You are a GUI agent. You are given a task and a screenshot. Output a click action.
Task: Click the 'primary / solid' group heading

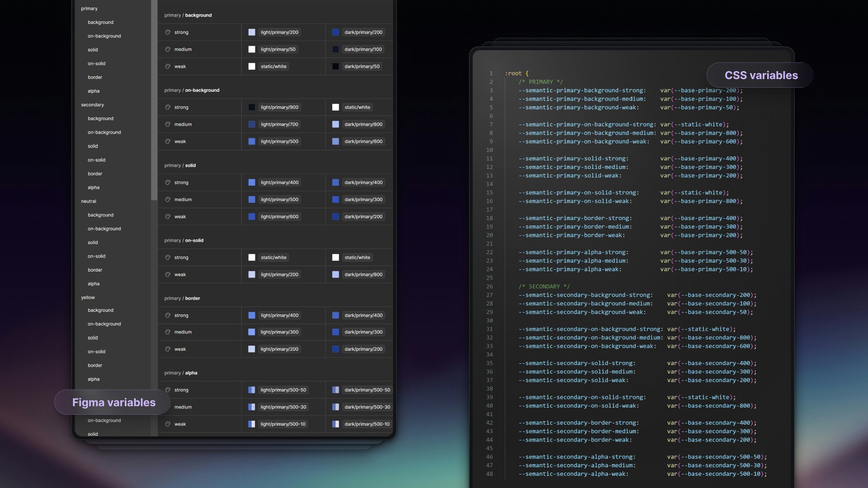[180, 165]
